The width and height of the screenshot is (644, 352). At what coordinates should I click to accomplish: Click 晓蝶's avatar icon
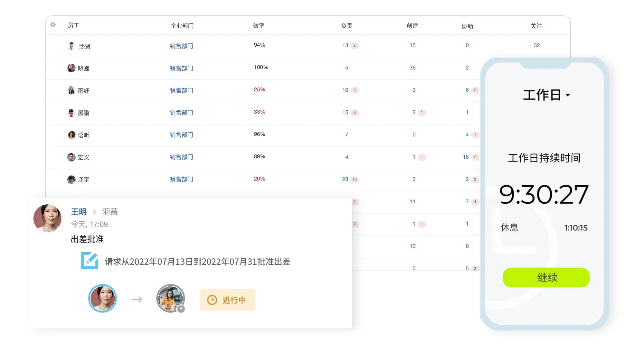pyautogui.click(x=71, y=68)
